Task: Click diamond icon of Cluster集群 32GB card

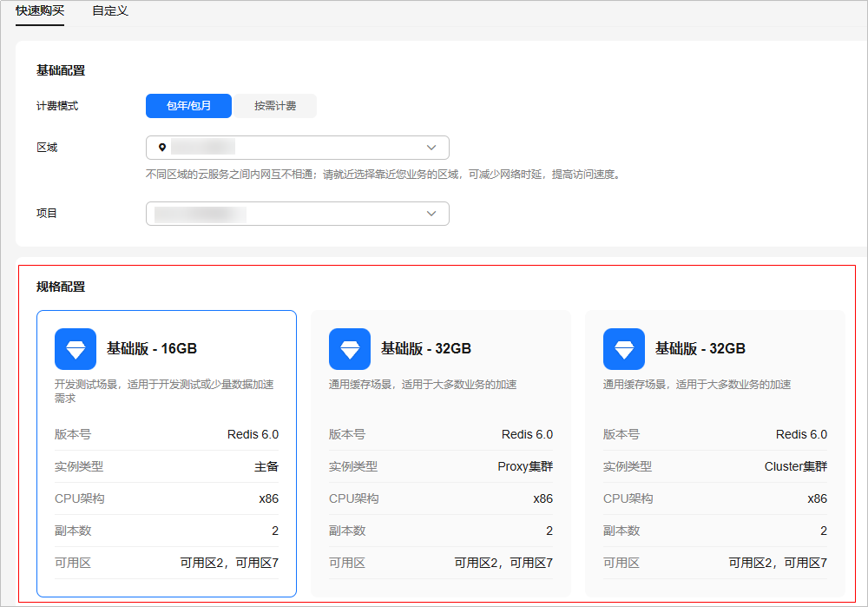Action: pos(624,349)
